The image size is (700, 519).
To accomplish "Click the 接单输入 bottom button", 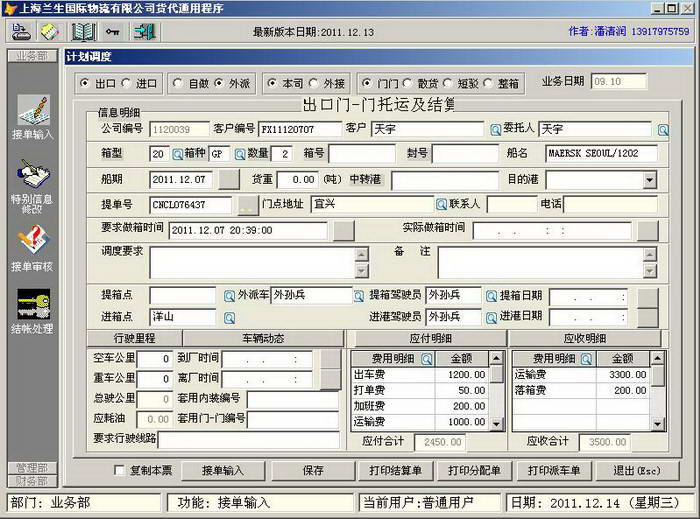I will (223, 470).
